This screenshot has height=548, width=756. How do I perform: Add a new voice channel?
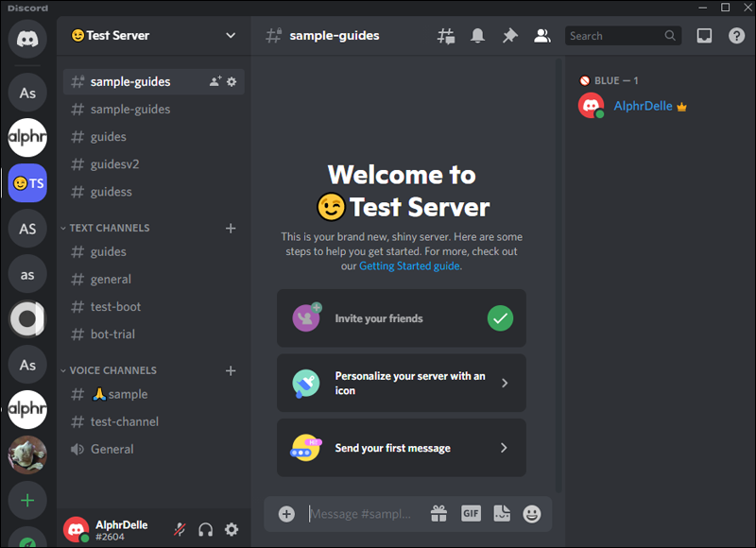pos(231,370)
